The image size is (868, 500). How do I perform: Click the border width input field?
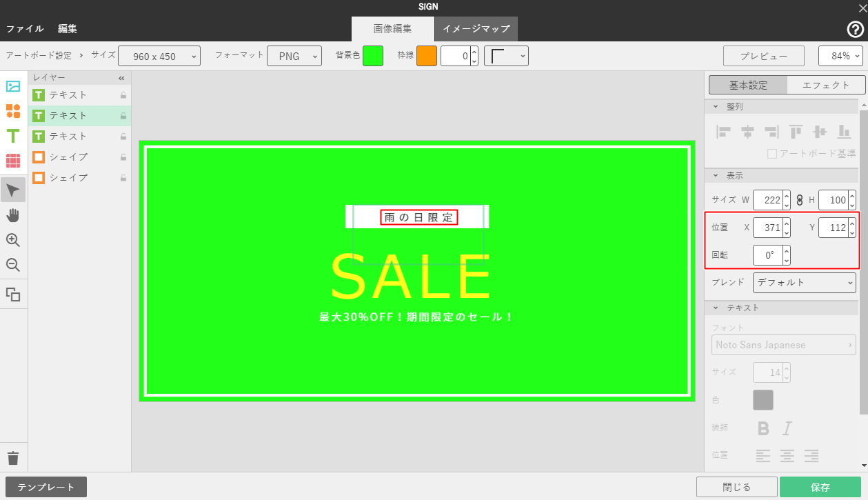point(455,56)
